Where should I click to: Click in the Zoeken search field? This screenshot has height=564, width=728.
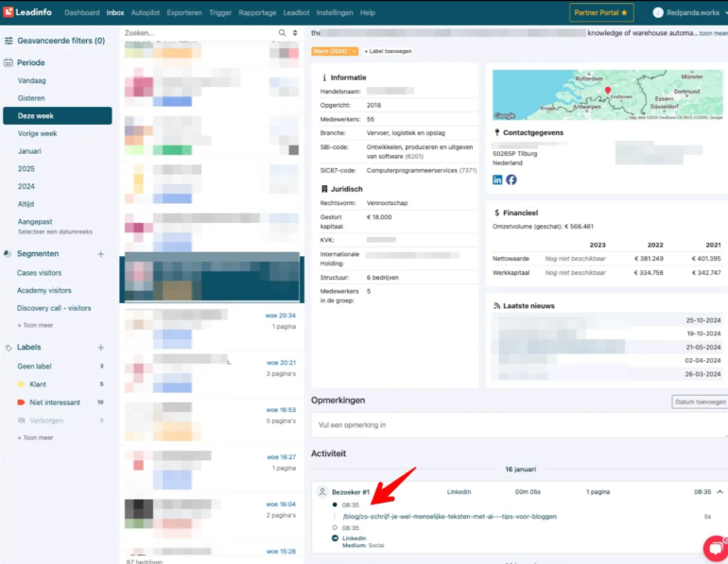click(199, 33)
